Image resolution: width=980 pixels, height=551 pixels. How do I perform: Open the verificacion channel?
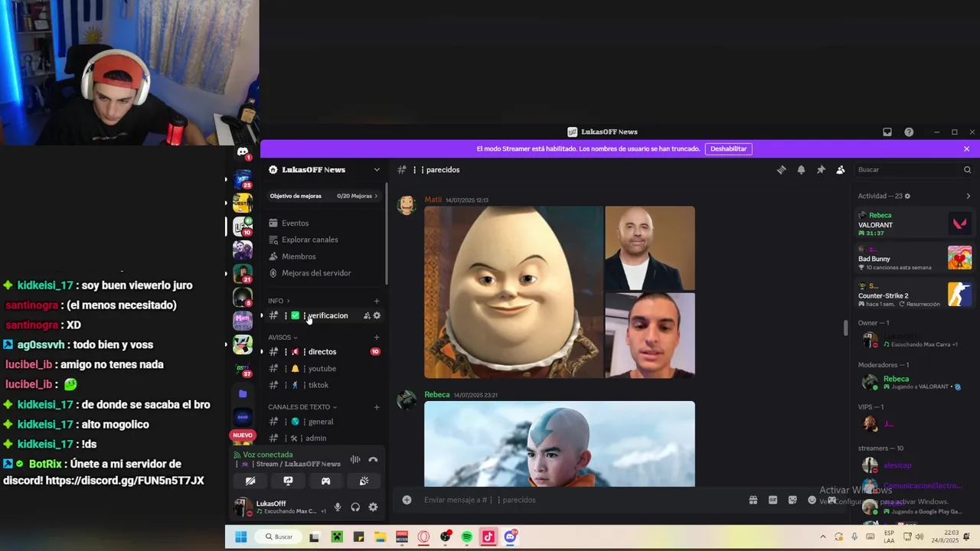(324, 315)
